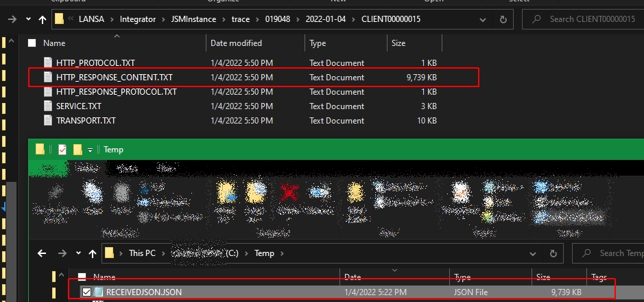
Task: Open address history dropdown in CLIENT00000015 window
Action: [x=483, y=19]
